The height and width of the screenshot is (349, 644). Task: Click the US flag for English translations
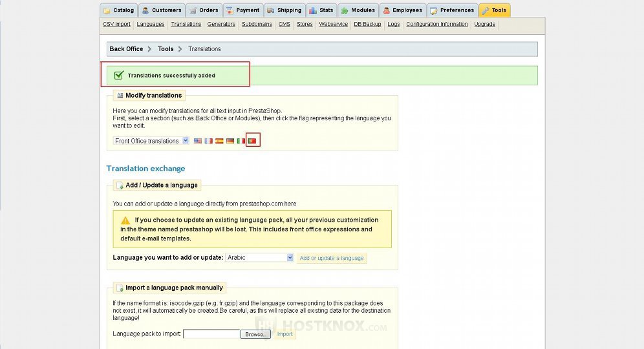[x=198, y=141]
